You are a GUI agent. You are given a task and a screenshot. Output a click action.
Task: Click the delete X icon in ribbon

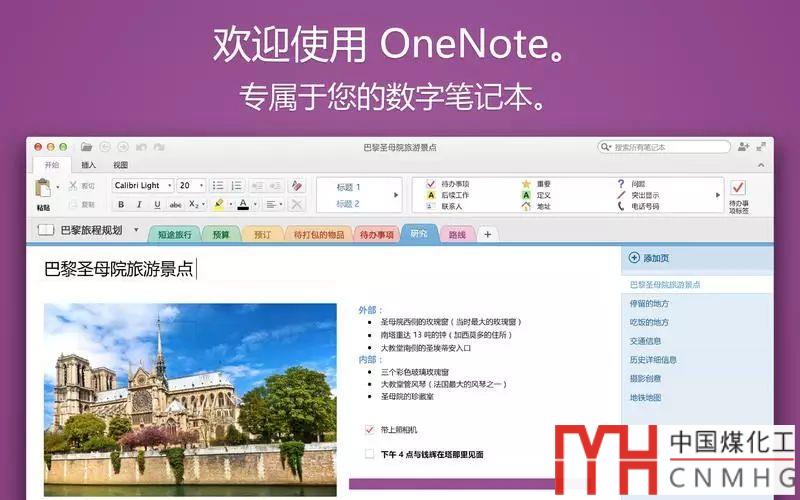296,204
